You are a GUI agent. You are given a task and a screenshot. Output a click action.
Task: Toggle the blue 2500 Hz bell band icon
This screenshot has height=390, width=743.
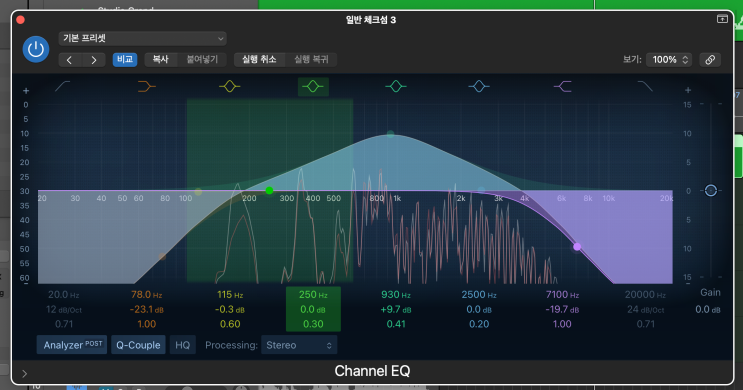[x=479, y=86]
